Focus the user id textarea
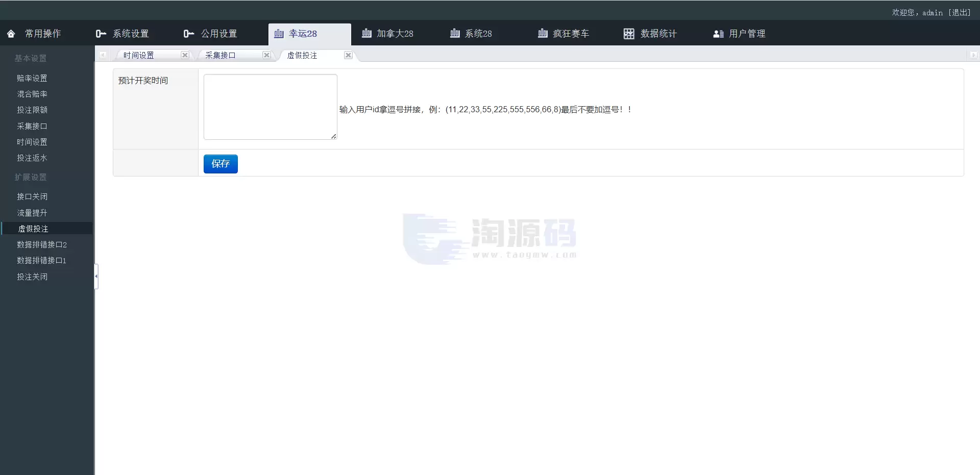 pos(271,107)
